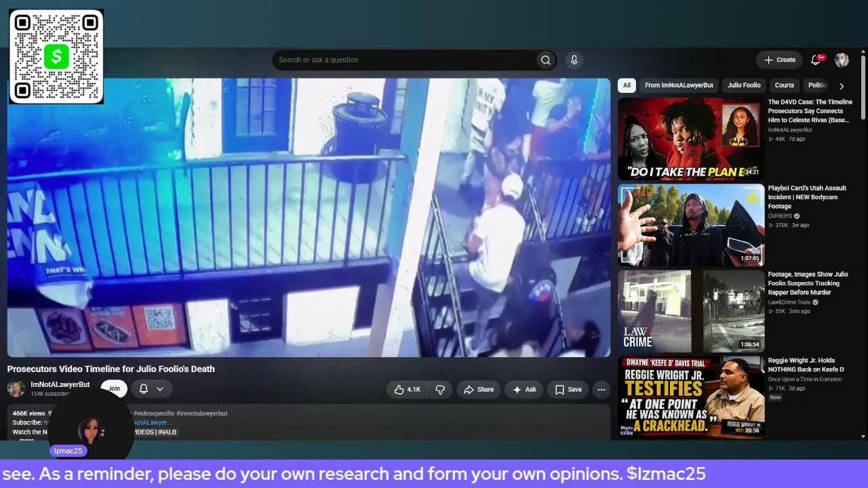Select the Julio Foolio filter chip
The image size is (868, 488).
tap(744, 85)
